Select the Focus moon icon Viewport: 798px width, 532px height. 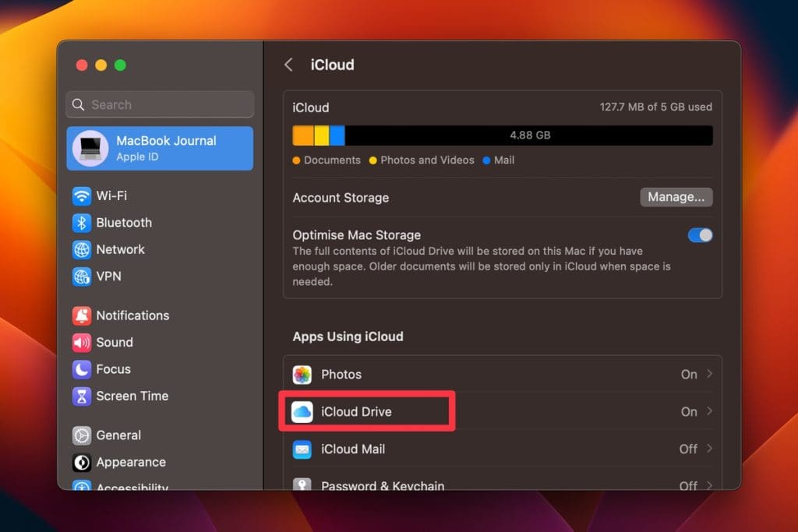coord(81,369)
